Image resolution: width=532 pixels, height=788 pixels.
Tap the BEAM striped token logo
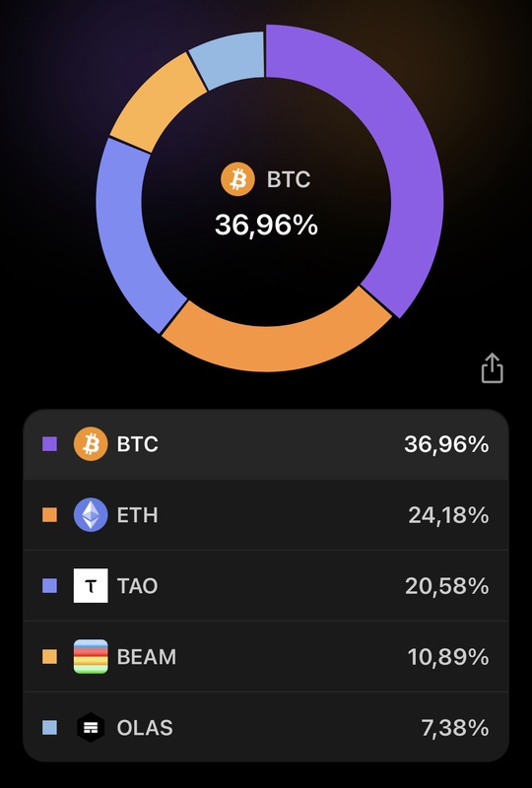[91, 656]
